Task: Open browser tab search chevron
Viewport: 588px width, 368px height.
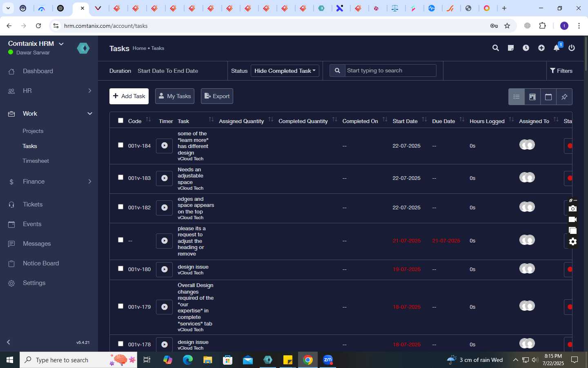Action: coord(8,8)
